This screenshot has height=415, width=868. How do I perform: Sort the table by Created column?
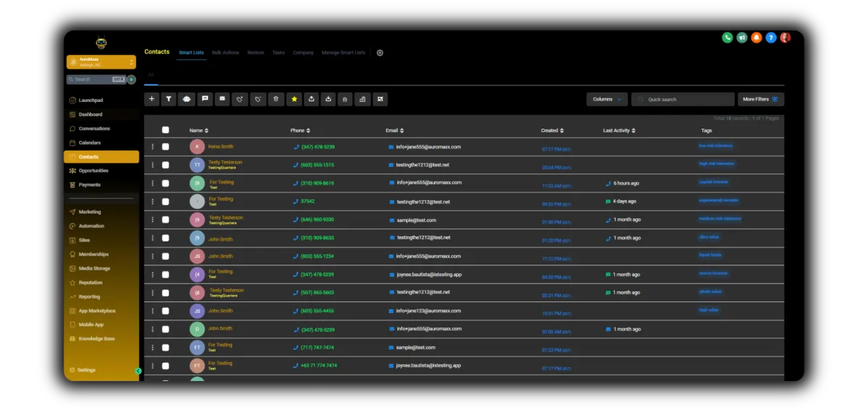coord(553,131)
